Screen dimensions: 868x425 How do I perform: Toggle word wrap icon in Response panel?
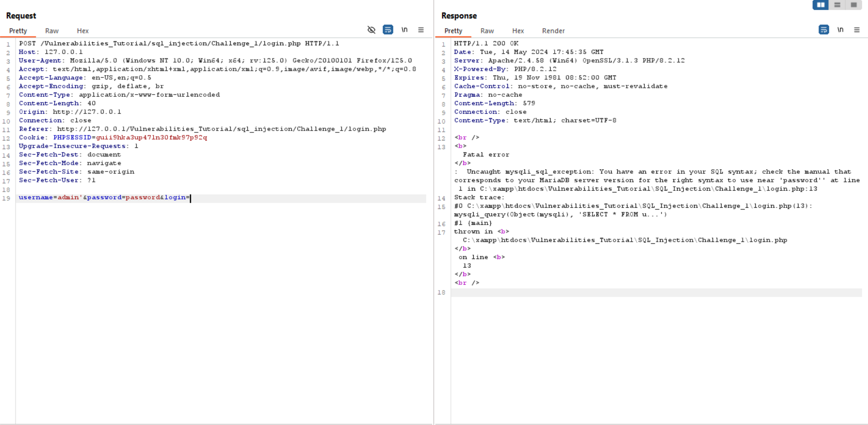pos(824,30)
